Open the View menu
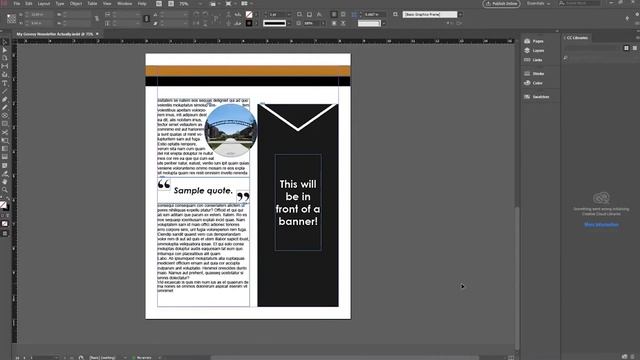Image resolution: width=640 pixels, height=360 pixels. (107, 4)
